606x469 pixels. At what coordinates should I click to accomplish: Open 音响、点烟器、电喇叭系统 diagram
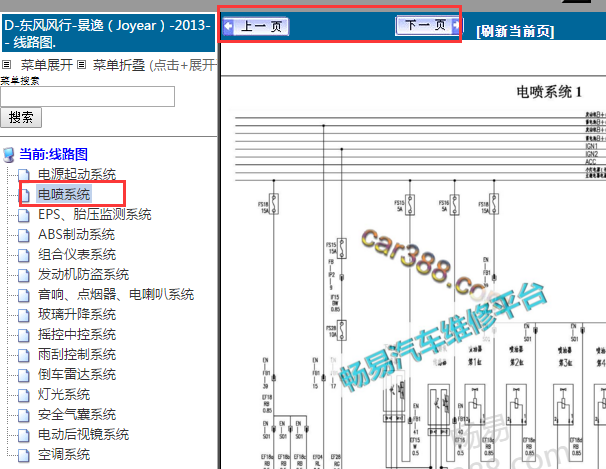(x=116, y=294)
